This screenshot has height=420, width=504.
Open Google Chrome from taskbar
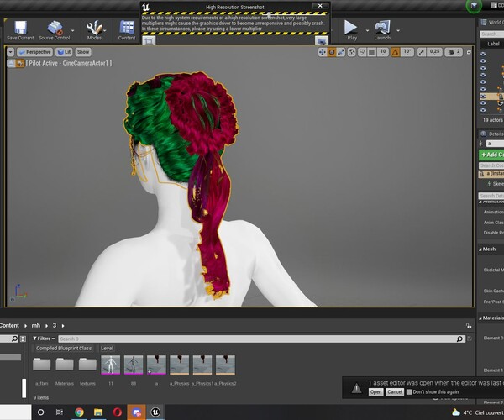79,412
